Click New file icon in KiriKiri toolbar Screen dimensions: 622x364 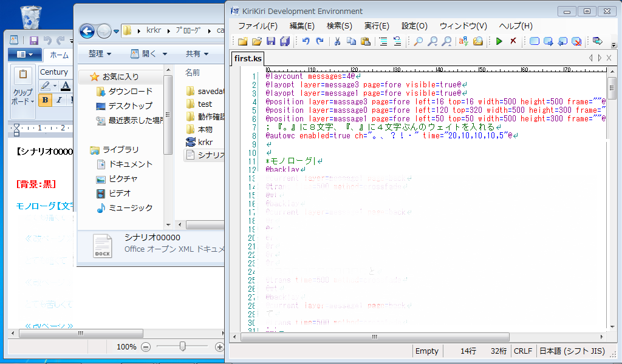click(x=243, y=41)
